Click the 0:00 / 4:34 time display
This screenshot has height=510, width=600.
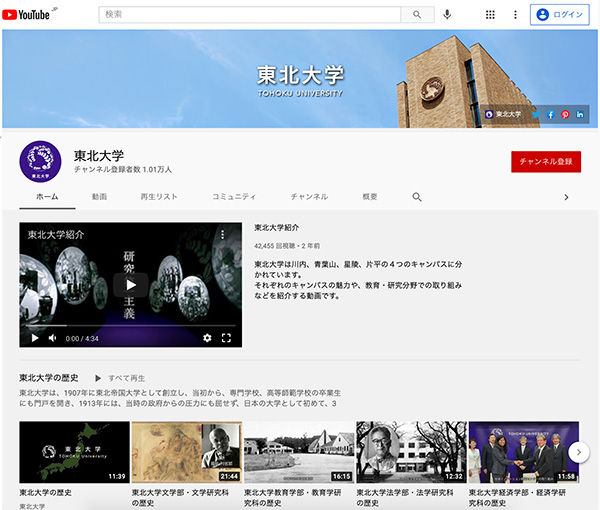tap(82, 339)
